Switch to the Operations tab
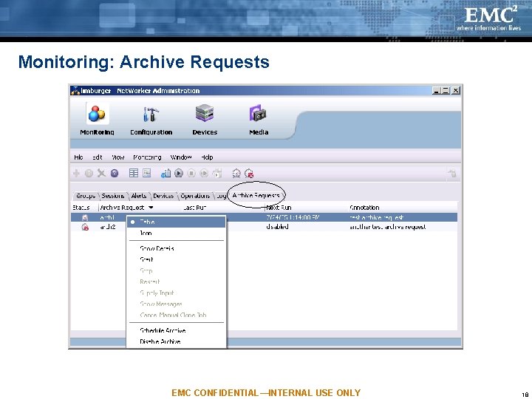The width and height of the screenshot is (532, 399). pyautogui.click(x=195, y=196)
